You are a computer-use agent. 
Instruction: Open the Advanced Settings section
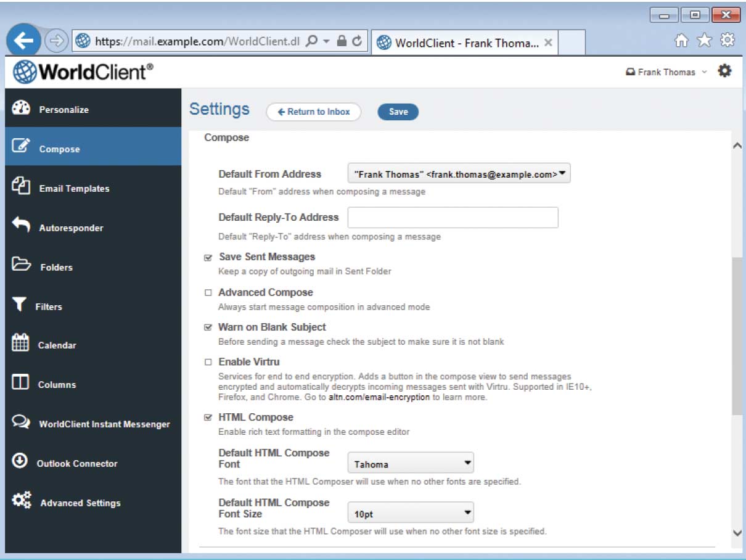pyautogui.click(x=93, y=502)
